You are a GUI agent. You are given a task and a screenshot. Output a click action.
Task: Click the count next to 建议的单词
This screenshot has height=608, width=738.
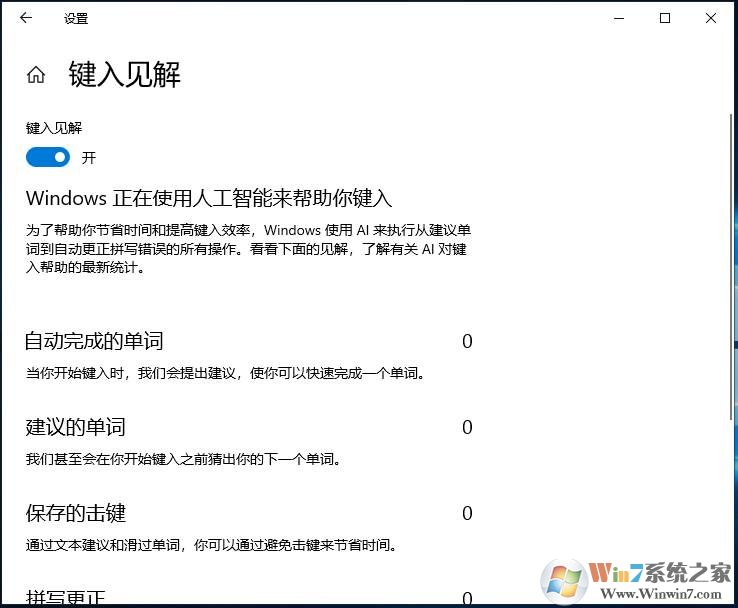tap(467, 428)
